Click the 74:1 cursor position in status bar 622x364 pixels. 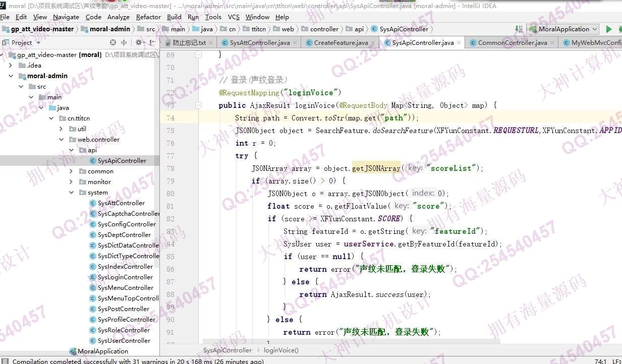tap(600, 361)
